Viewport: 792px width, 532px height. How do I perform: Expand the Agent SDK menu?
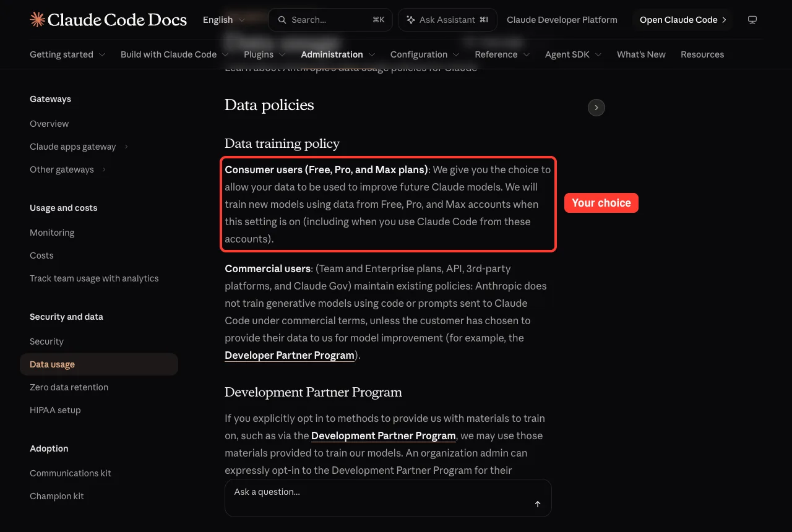point(574,54)
